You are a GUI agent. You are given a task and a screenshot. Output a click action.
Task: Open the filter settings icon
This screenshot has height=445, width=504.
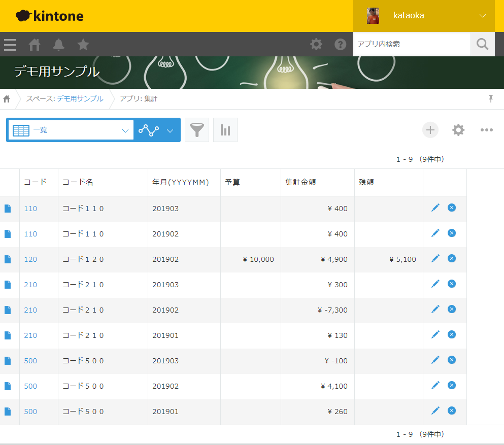pyautogui.click(x=196, y=130)
